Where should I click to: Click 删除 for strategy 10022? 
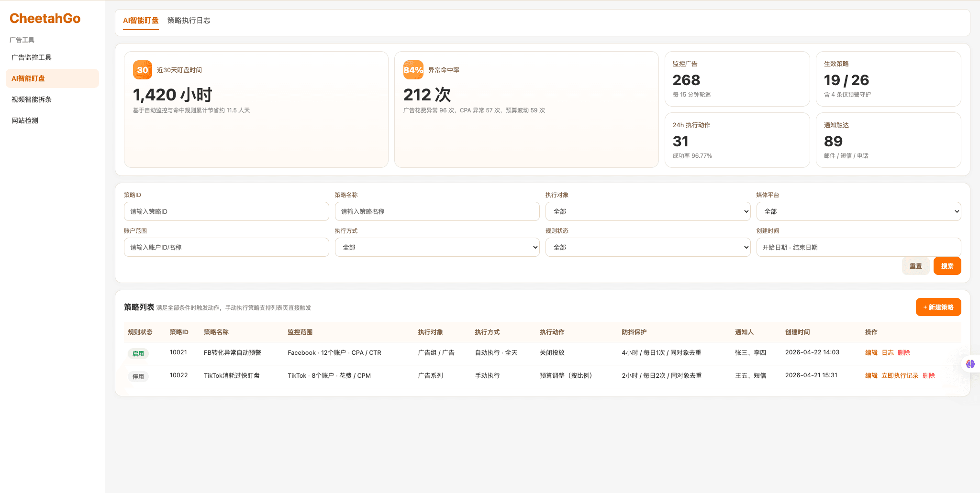point(929,376)
